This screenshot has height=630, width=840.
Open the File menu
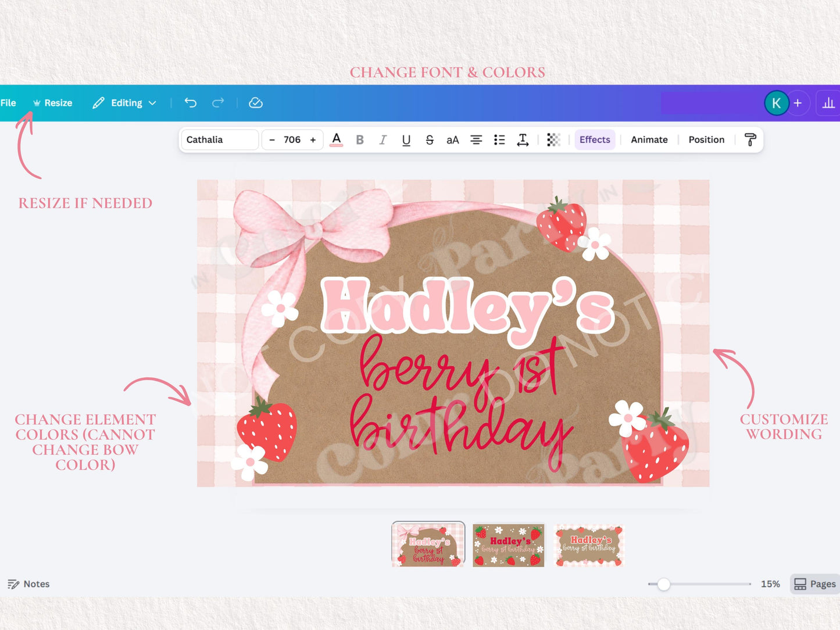pyautogui.click(x=8, y=103)
